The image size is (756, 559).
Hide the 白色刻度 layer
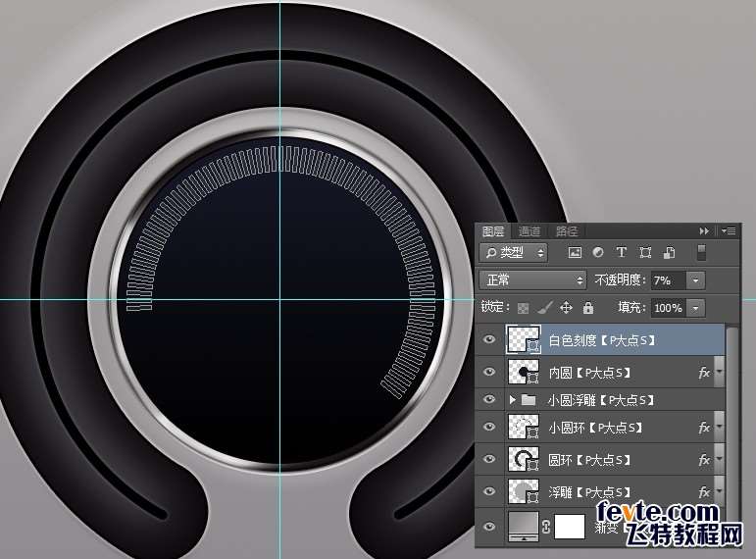pyautogui.click(x=489, y=339)
